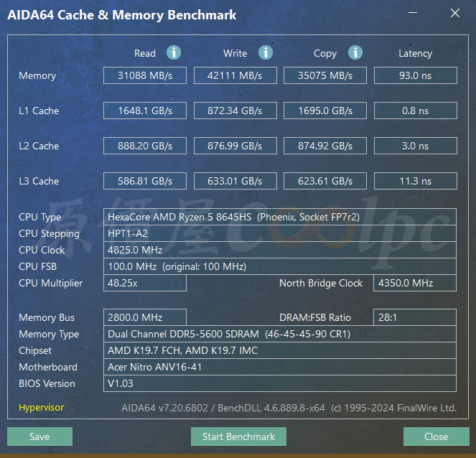
Task: Start the benchmark
Action: click(x=238, y=436)
